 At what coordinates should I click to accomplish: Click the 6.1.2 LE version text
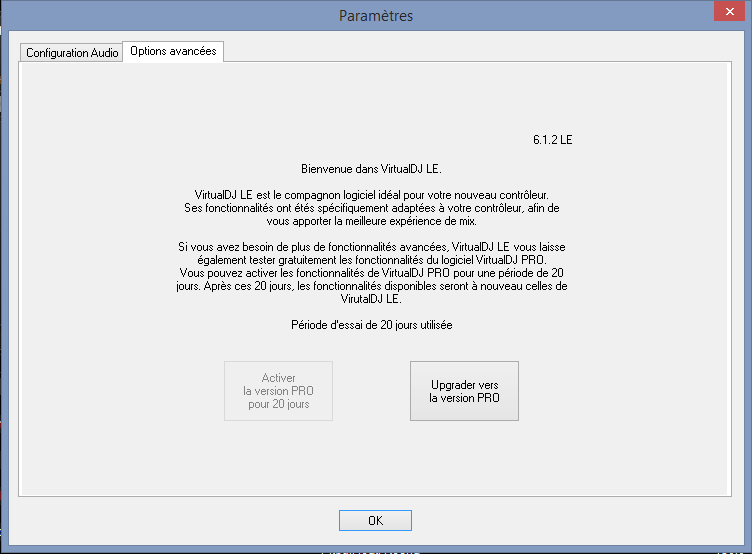552,140
